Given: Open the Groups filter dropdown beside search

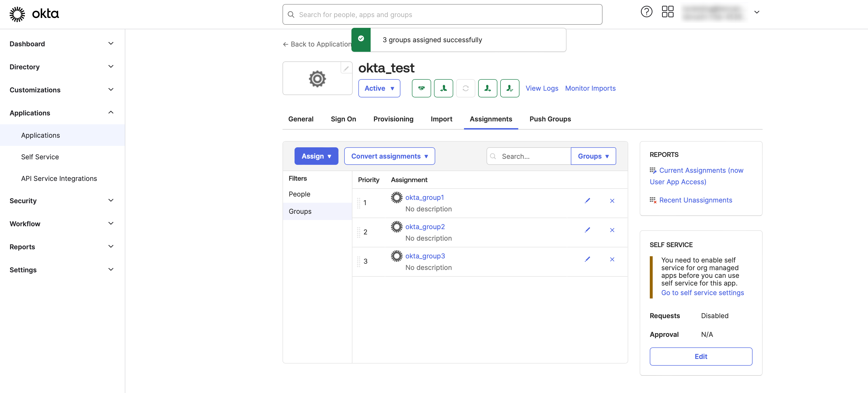Looking at the screenshot, I should 593,156.
